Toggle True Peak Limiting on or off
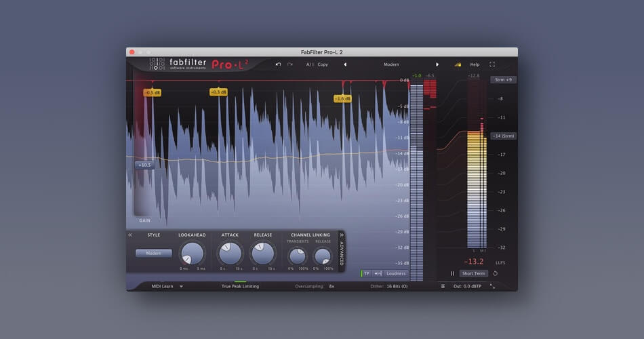The width and height of the screenshot is (644, 339). [240, 286]
